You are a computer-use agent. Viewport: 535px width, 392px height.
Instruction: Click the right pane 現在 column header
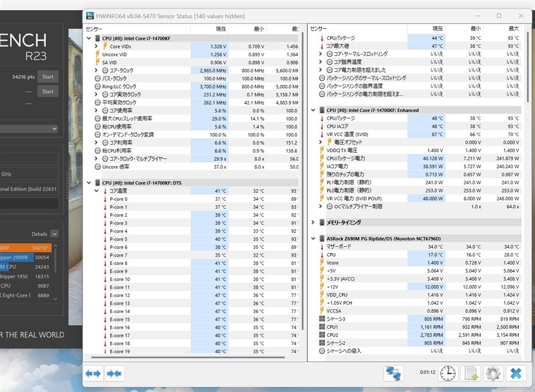click(x=437, y=29)
